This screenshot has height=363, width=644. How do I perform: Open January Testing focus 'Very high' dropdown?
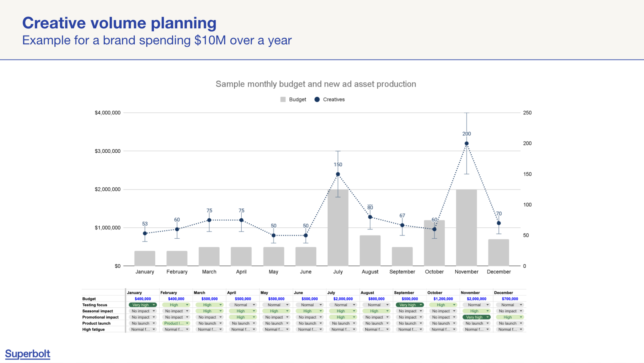click(143, 305)
